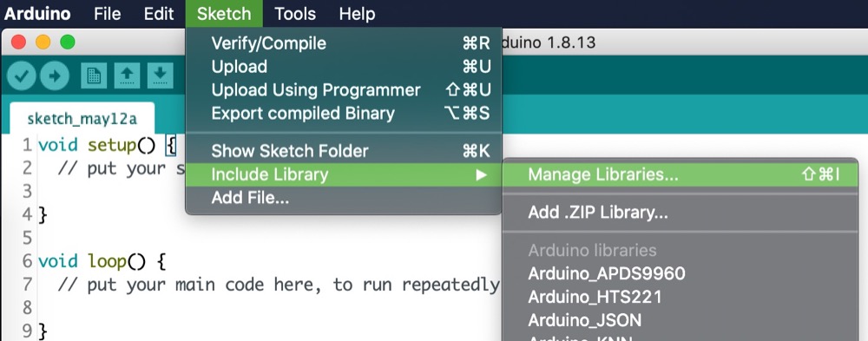Viewport: 868px width, 341px height.
Task: Click the Open sketch up-arrow icon
Action: coord(127,75)
